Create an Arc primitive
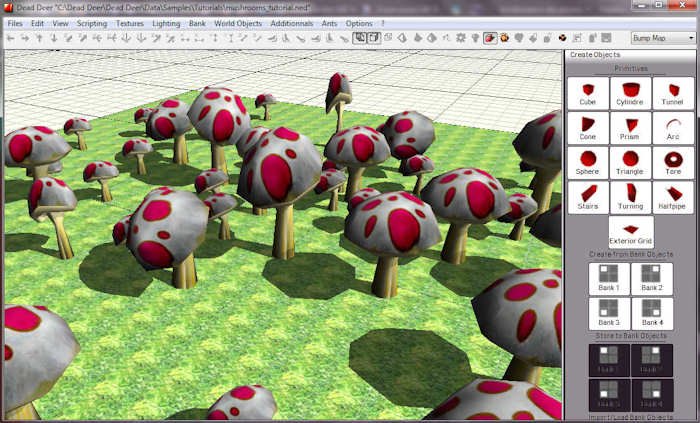This screenshot has height=423, width=700. click(673, 128)
